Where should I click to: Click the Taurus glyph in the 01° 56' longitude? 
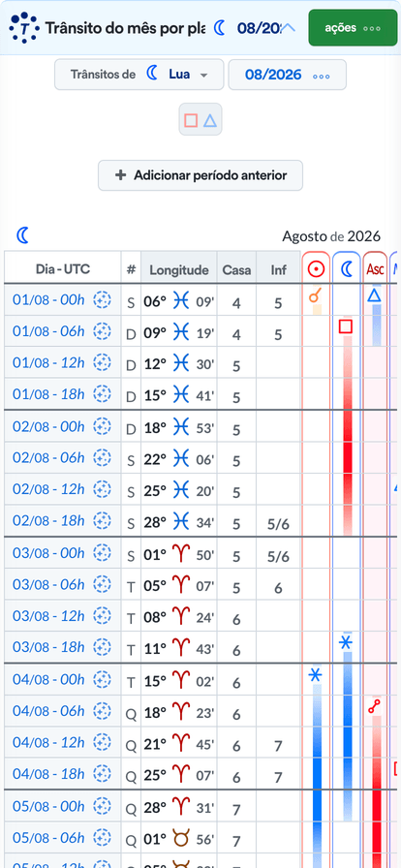[181, 838]
